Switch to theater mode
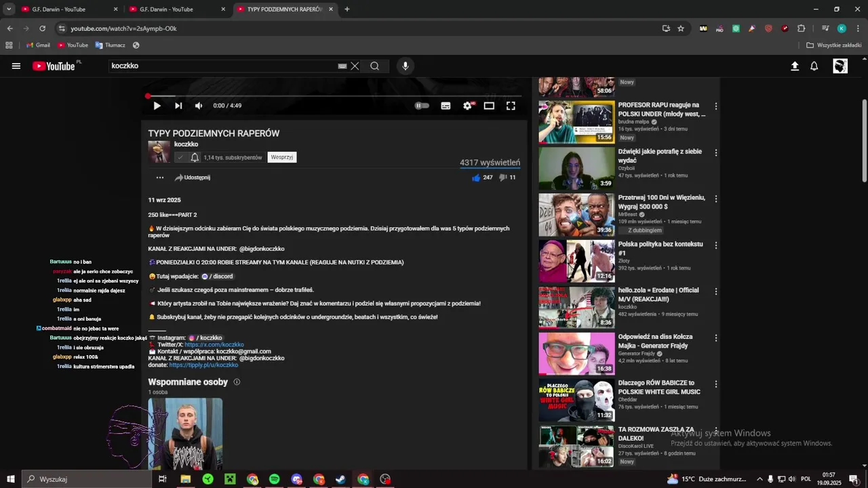Viewport: 868px width, 488px height. (489, 106)
